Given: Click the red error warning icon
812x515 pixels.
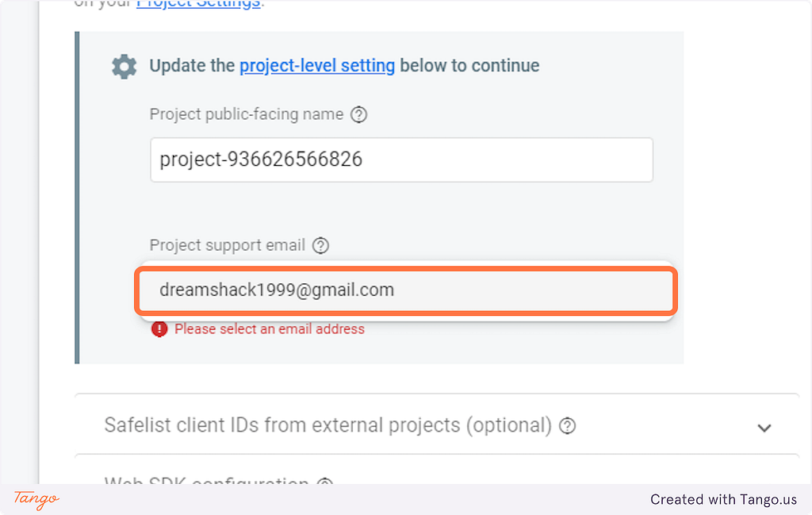Looking at the screenshot, I should (x=159, y=329).
